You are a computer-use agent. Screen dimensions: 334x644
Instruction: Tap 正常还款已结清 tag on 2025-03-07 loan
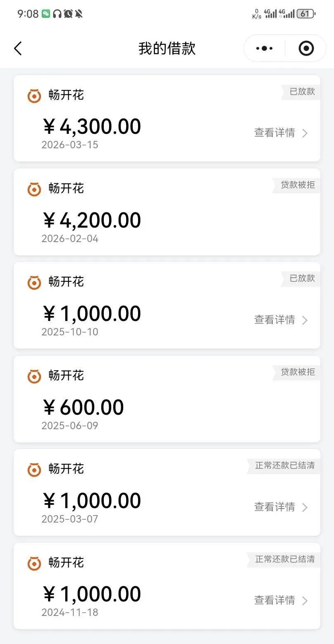284,466
